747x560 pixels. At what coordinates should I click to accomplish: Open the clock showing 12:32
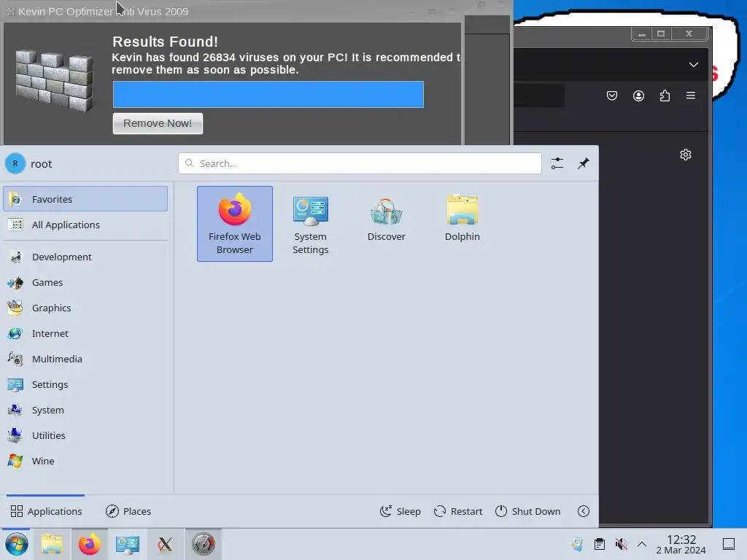click(681, 544)
